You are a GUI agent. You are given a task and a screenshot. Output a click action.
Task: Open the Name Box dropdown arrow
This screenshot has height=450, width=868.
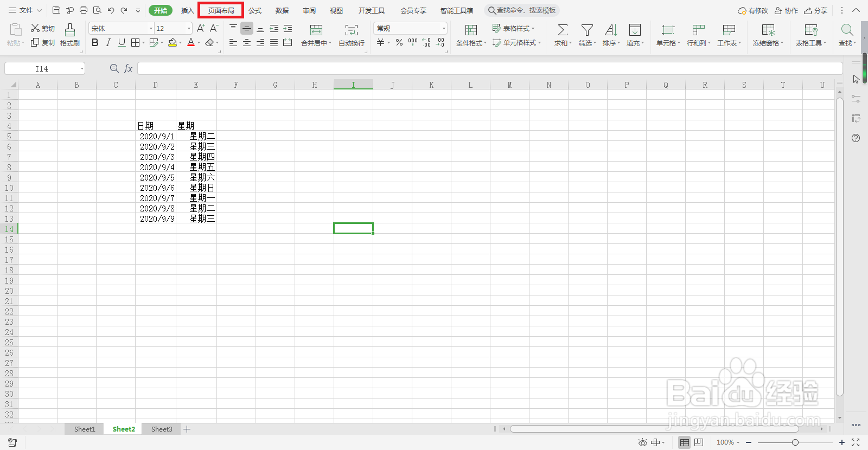coord(82,68)
